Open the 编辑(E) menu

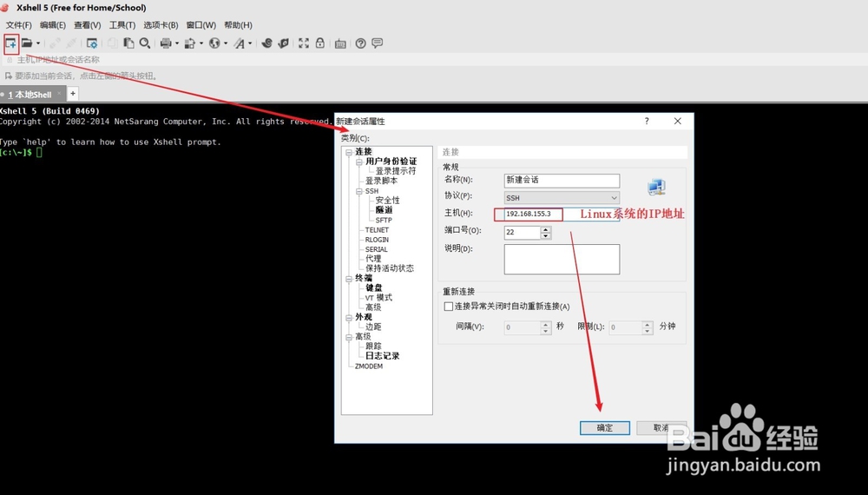(x=53, y=25)
